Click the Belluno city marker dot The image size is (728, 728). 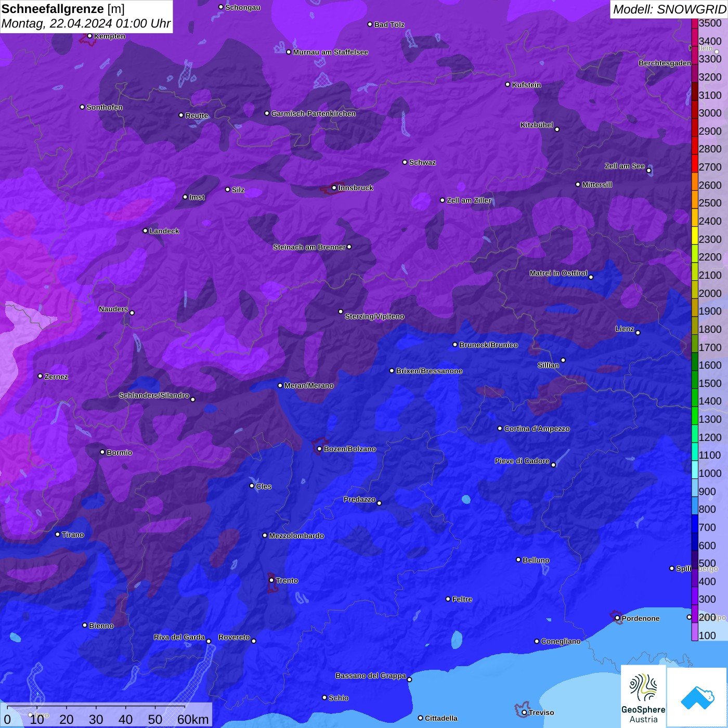(518, 560)
